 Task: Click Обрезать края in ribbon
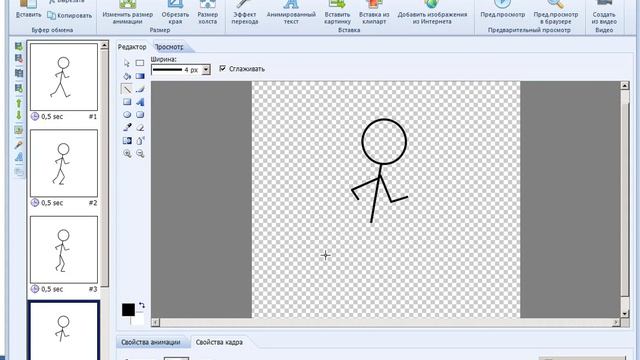pos(175,13)
